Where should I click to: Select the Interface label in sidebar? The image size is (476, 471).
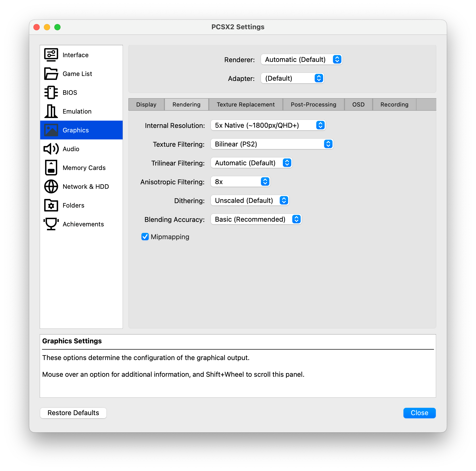tap(76, 55)
